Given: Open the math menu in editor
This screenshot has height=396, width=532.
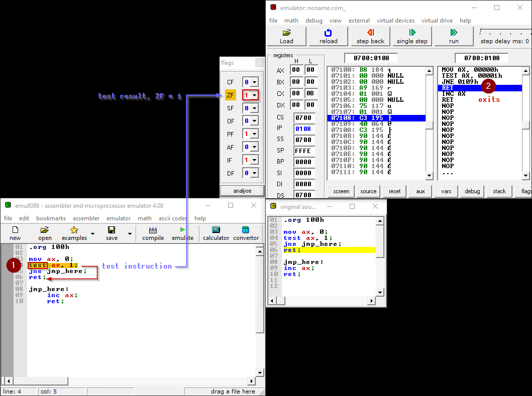Looking at the screenshot, I should [x=145, y=218].
